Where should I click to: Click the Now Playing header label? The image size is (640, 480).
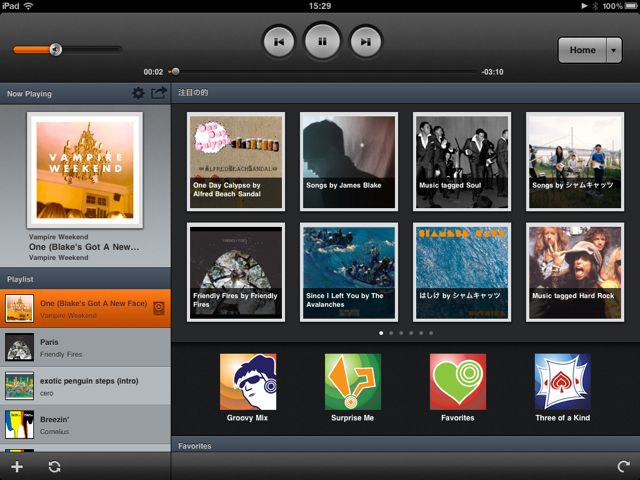(29, 93)
